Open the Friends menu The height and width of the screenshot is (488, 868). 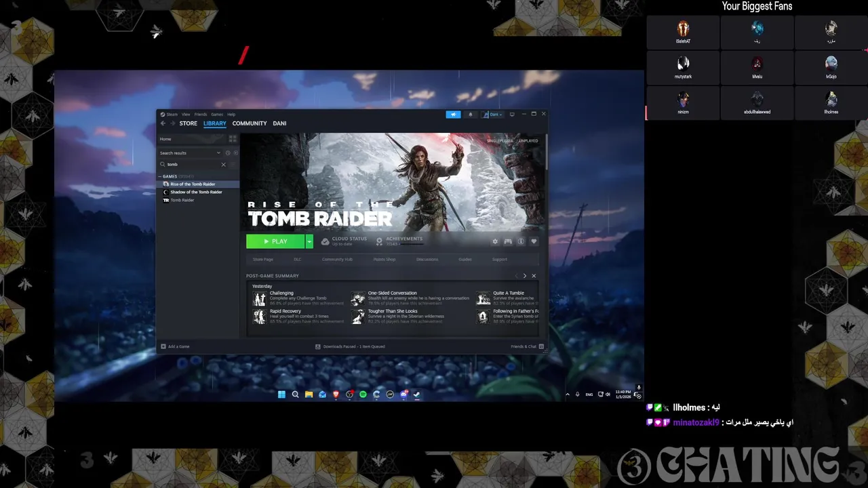pos(201,115)
